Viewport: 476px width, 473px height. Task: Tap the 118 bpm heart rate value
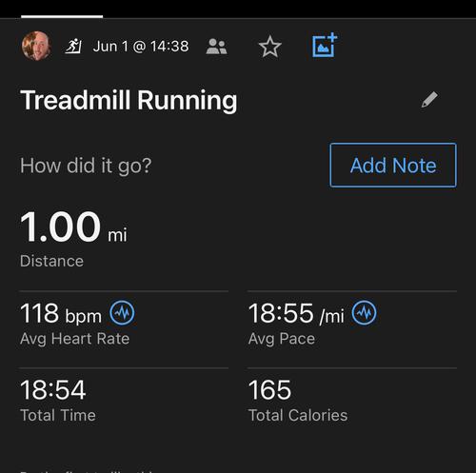(61, 313)
